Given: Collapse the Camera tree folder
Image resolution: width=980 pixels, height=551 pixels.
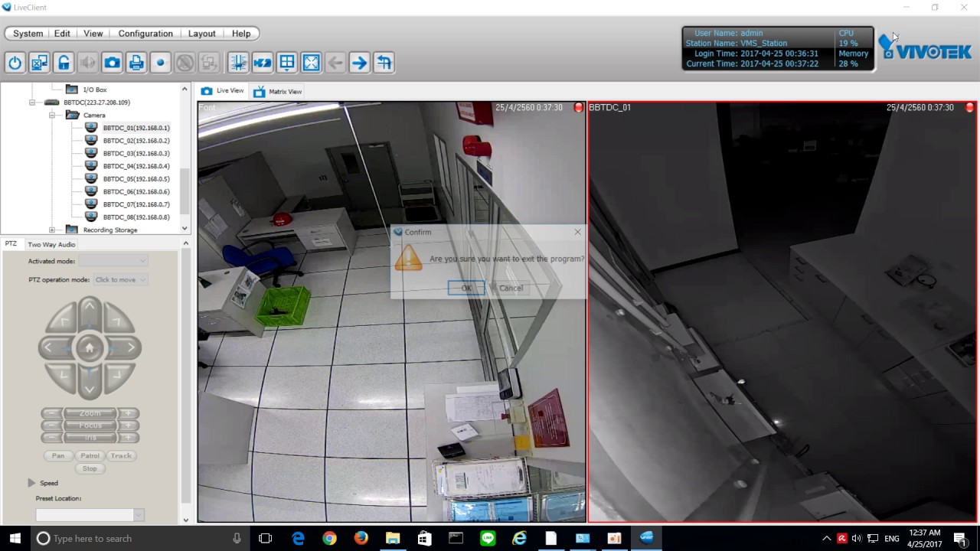Looking at the screenshot, I should tap(52, 116).
